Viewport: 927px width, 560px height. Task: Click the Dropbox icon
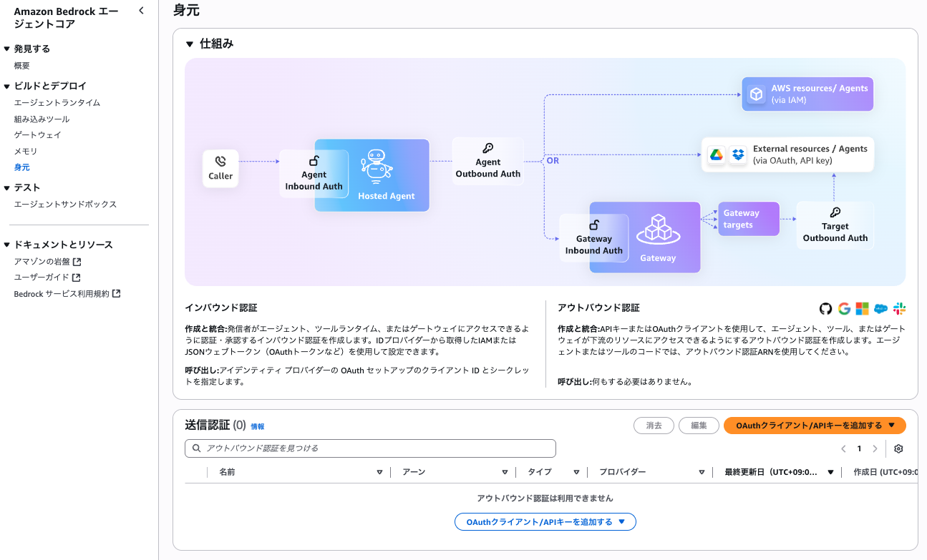coord(738,154)
